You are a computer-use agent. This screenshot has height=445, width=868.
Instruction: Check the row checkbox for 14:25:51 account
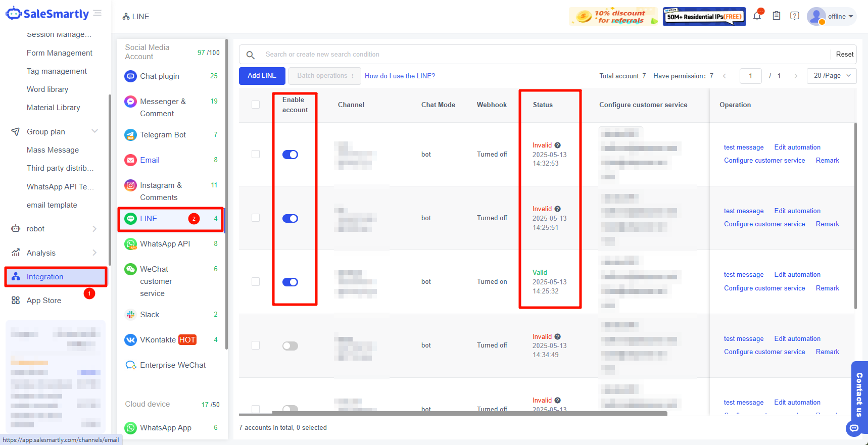pyautogui.click(x=256, y=218)
